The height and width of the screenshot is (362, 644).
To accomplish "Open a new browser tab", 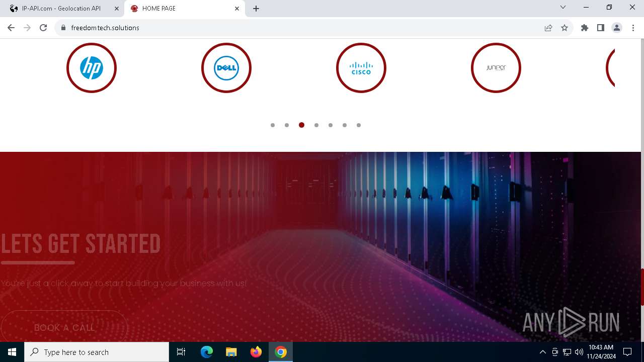I will pyautogui.click(x=256, y=9).
